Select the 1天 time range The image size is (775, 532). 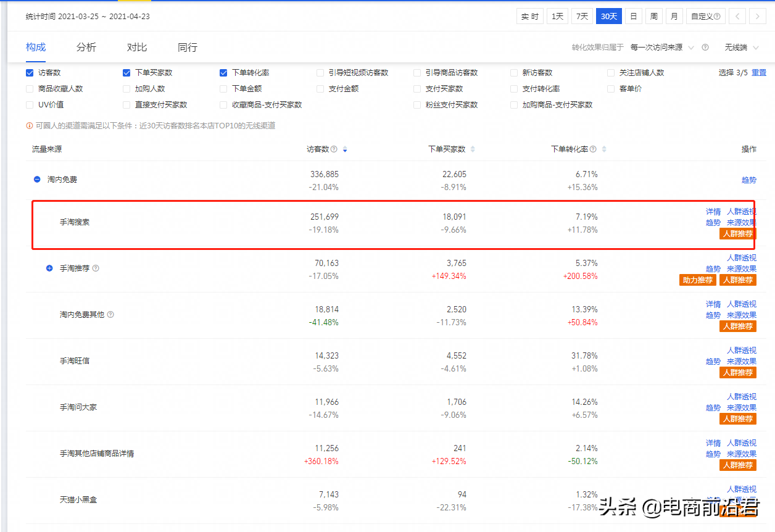coord(558,17)
